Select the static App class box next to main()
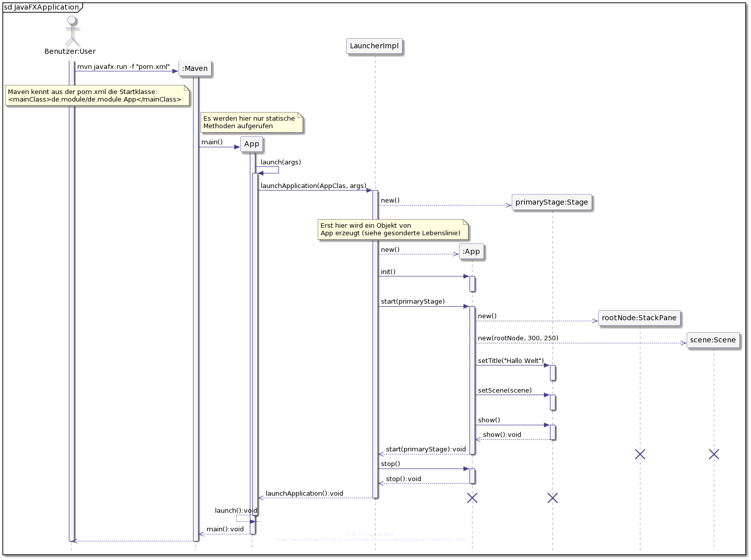This screenshot has height=560, width=751. (x=251, y=144)
